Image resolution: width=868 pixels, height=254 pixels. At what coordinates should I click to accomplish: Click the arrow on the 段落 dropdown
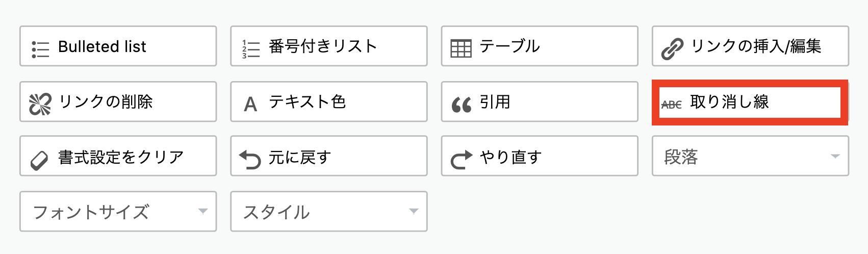pyautogui.click(x=835, y=156)
